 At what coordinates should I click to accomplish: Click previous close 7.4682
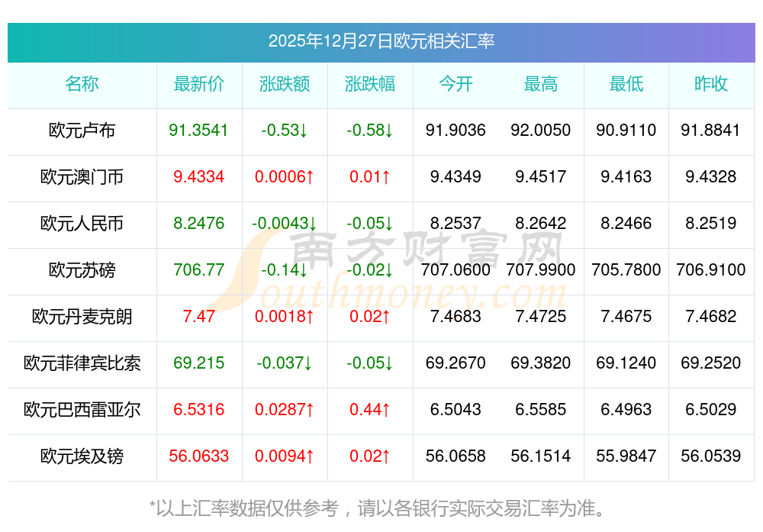(711, 317)
